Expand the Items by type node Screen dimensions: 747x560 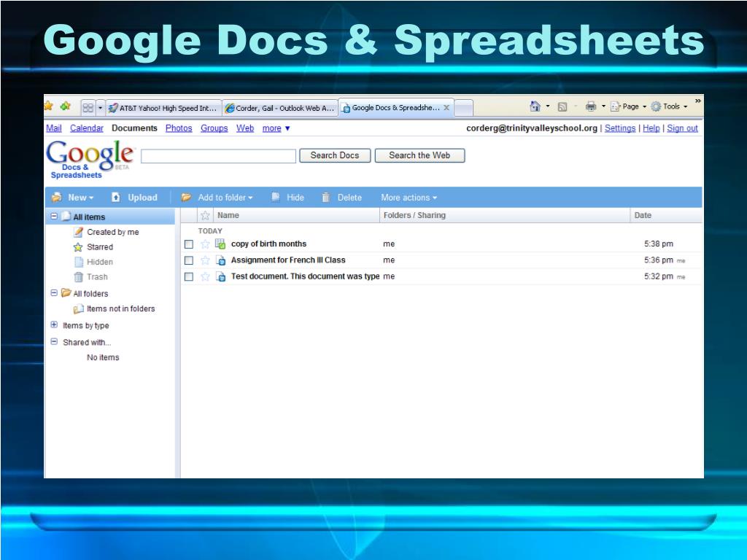[54, 324]
